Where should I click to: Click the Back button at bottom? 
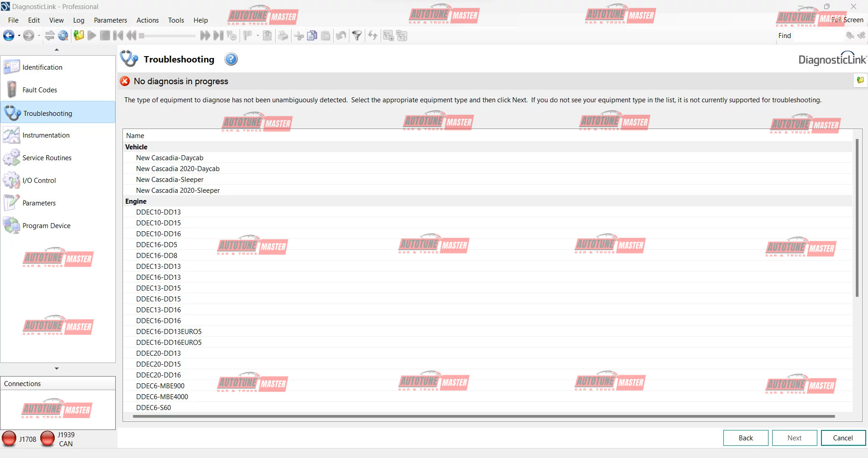745,438
